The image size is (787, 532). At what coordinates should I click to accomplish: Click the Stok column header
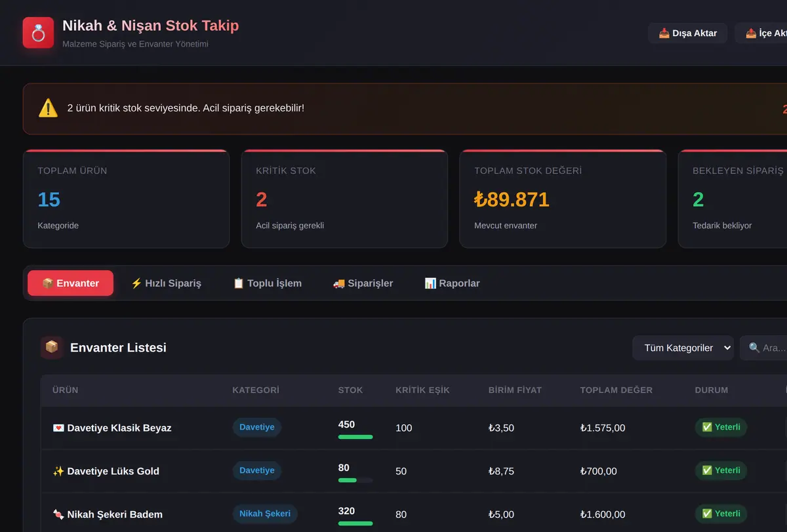click(x=350, y=390)
